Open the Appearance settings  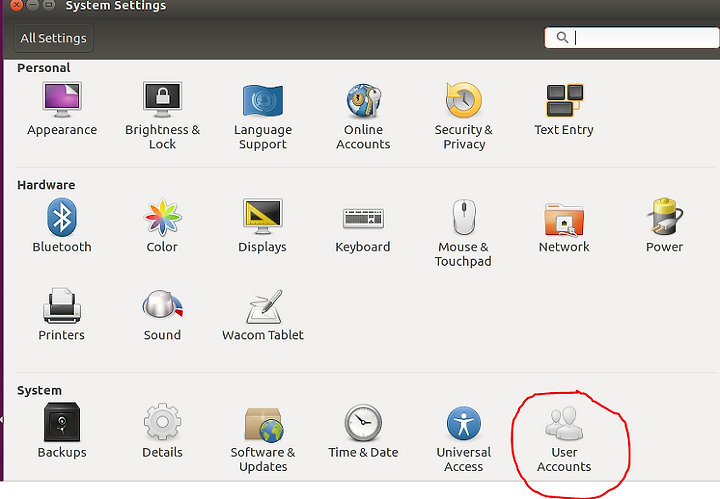[x=62, y=109]
